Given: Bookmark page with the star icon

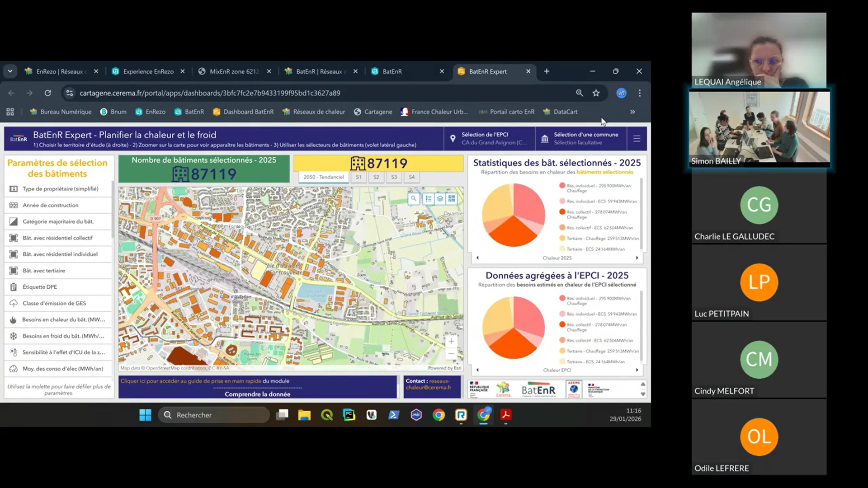Looking at the screenshot, I should click(x=596, y=93).
